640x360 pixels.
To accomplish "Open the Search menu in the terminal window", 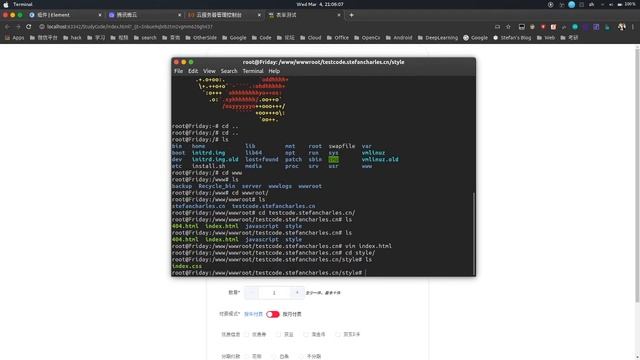I will pos(229,71).
